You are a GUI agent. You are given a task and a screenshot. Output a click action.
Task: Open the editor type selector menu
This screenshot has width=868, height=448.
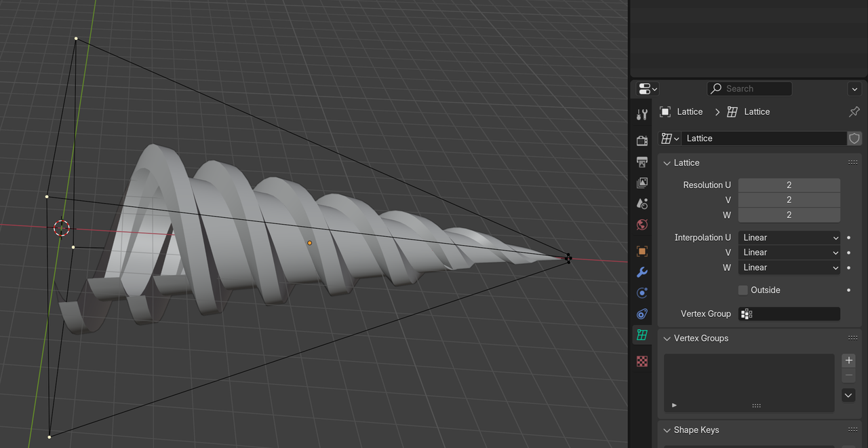pos(648,89)
